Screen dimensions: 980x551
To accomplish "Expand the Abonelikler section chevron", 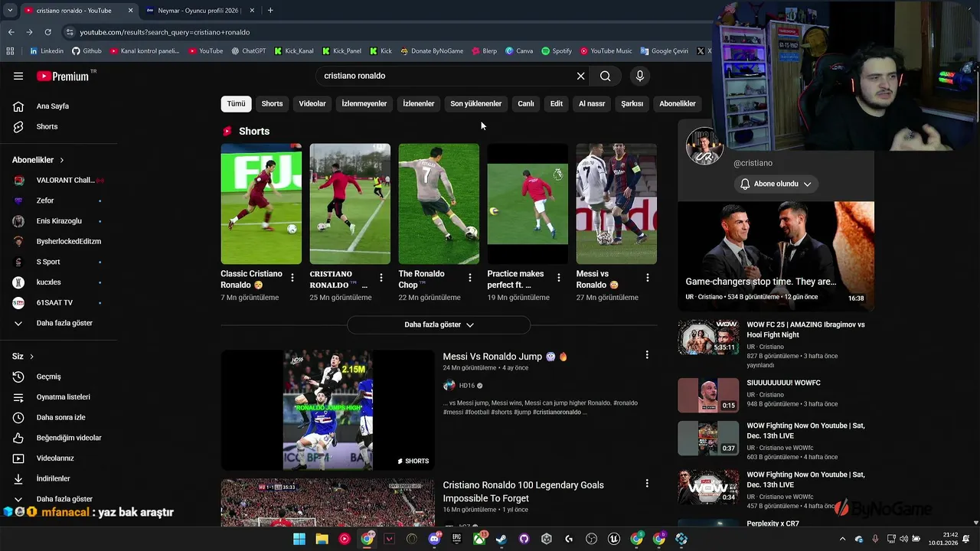I will click(62, 160).
